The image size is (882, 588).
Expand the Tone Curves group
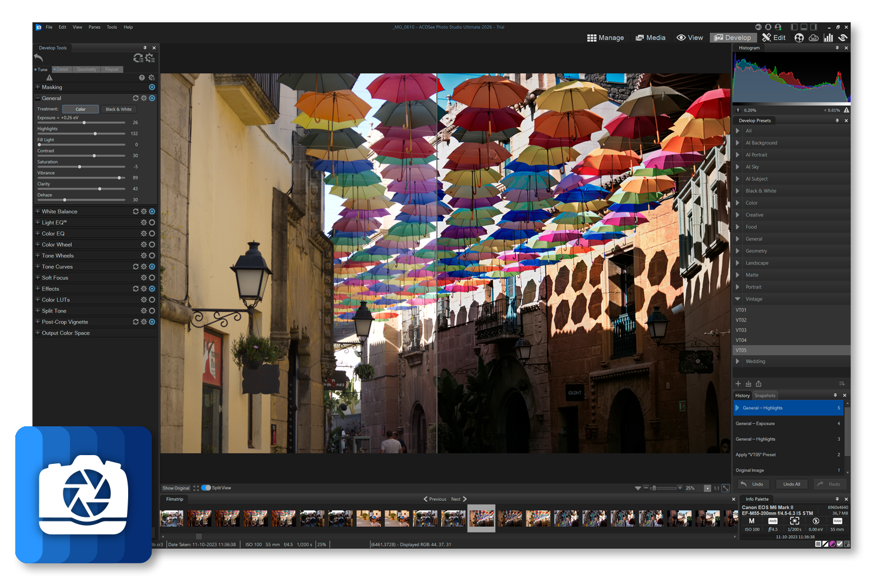coord(38,267)
